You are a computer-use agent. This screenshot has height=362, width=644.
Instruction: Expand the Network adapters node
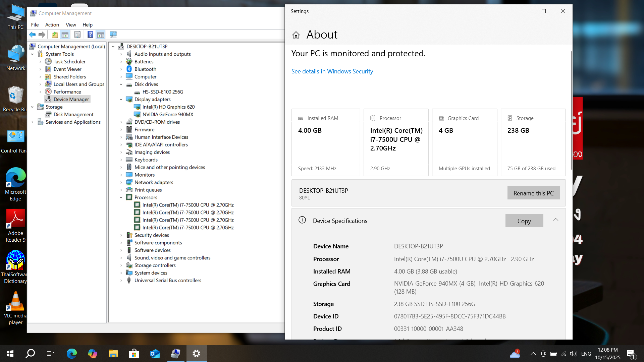coord(121,182)
